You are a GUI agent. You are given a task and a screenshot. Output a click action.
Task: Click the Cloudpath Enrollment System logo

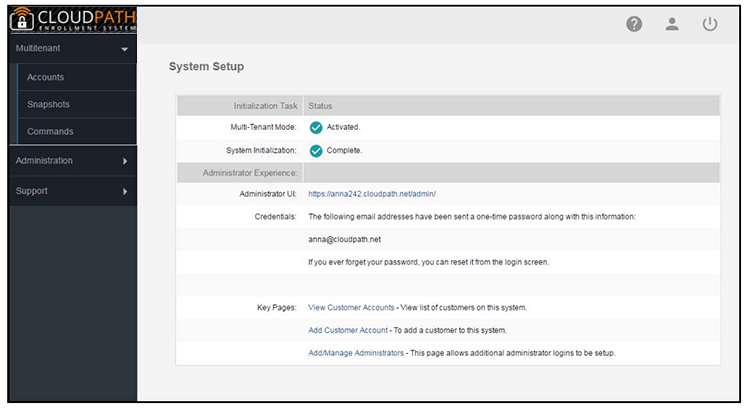73,20
